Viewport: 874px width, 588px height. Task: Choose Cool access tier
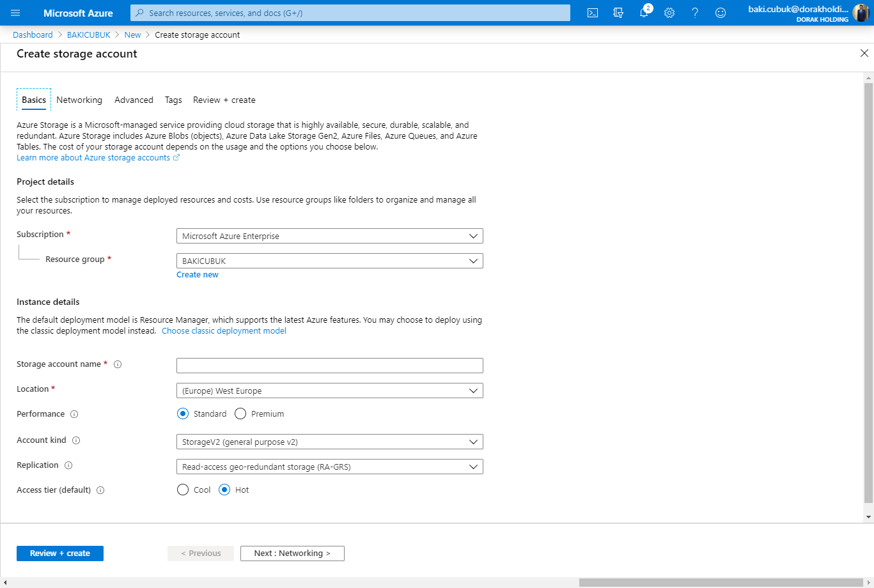(183, 490)
